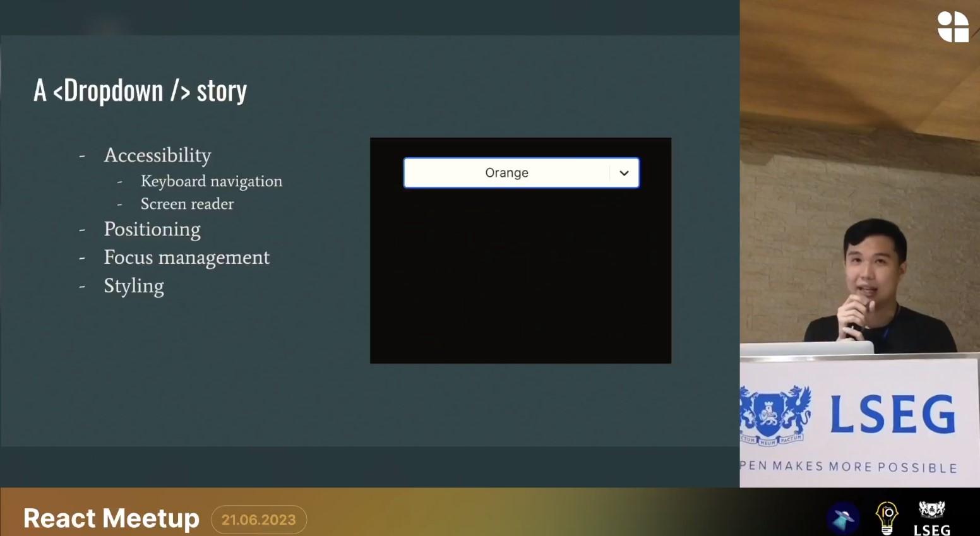Click the lightbulb icon in bottom bar

pyautogui.click(x=887, y=518)
